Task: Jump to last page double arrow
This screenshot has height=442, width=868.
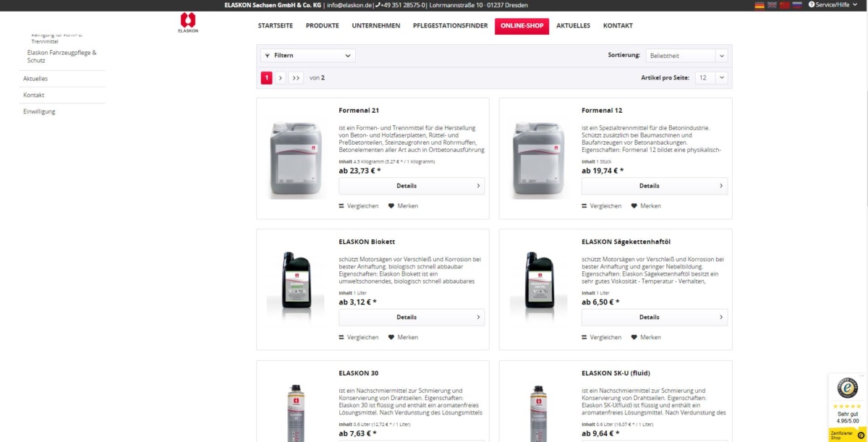Action: 296,77
